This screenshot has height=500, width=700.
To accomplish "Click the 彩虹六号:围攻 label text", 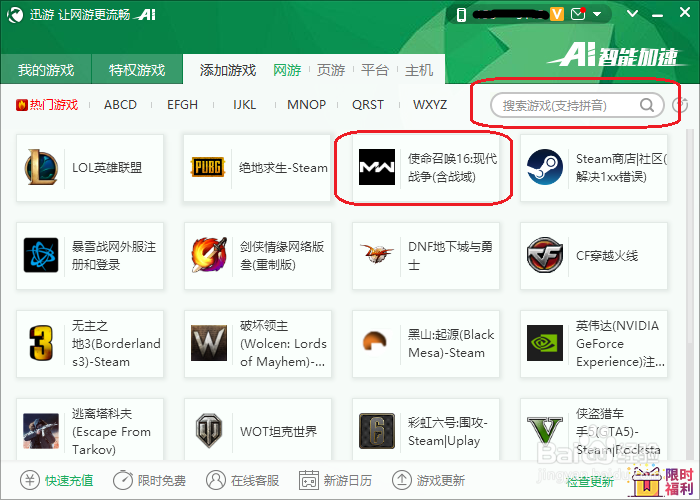I will 448,431.
